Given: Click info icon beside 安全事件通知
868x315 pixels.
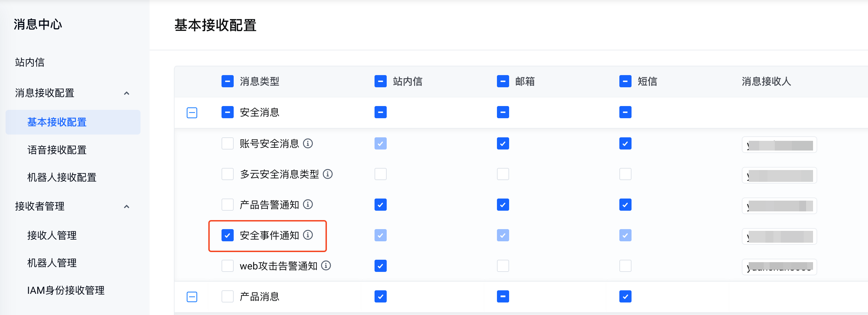Looking at the screenshot, I should pos(308,235).
